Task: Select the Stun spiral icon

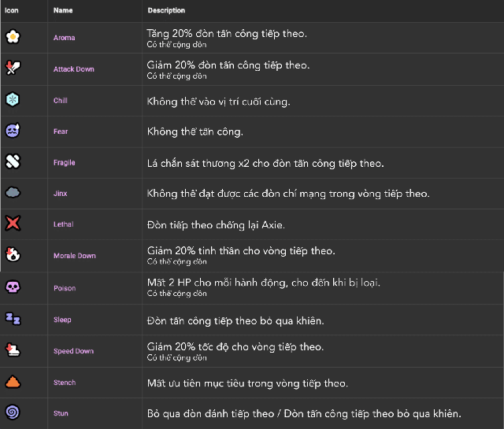Action: pyautogui.click(x=13, y=412)
